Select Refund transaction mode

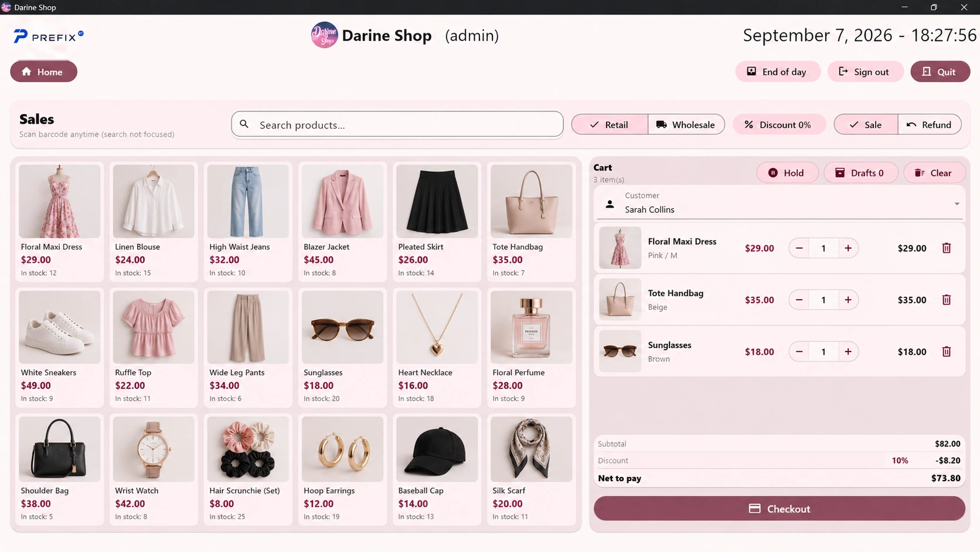(x=930, y=124)
